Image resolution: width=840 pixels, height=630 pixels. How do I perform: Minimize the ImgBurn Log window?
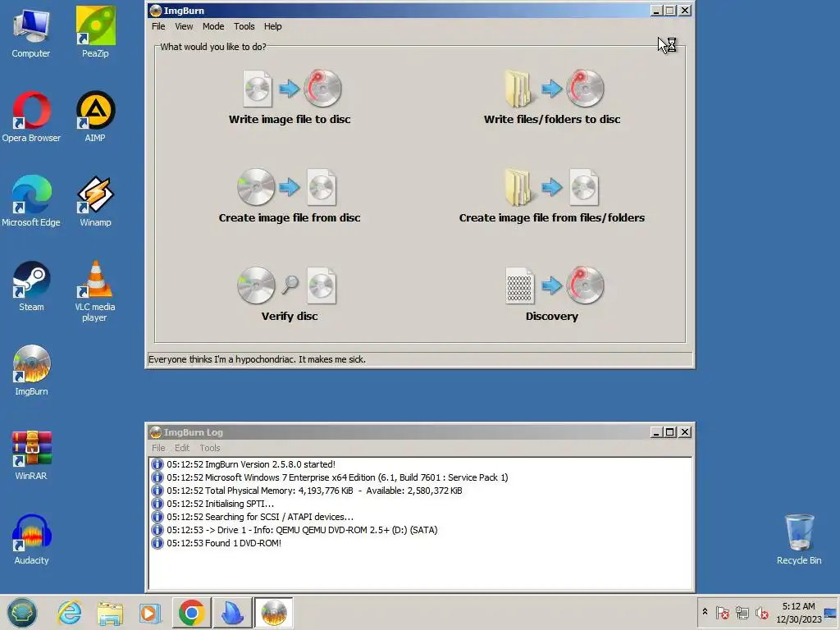(656, 431)
